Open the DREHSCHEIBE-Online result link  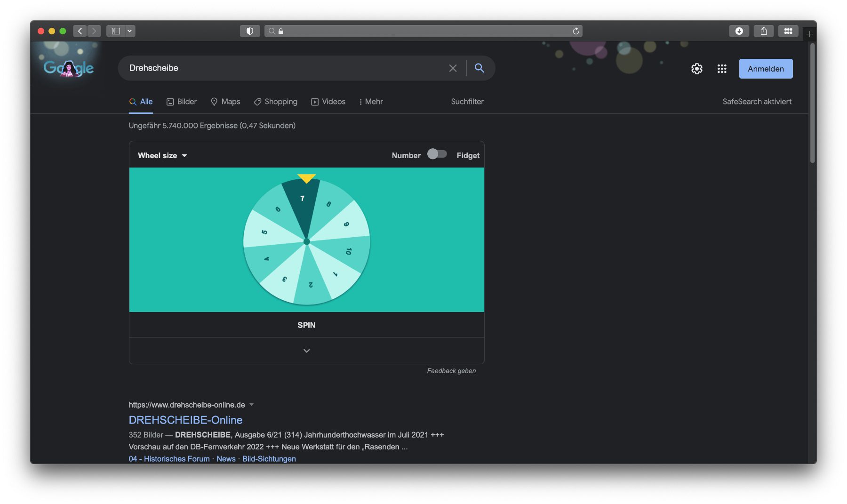[x=185, y=420]
